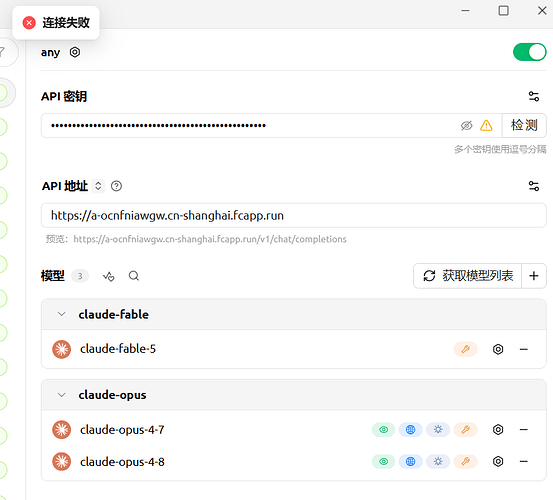Click claude-opus-4-8 wrench tool tag

(x=465, y=461)
